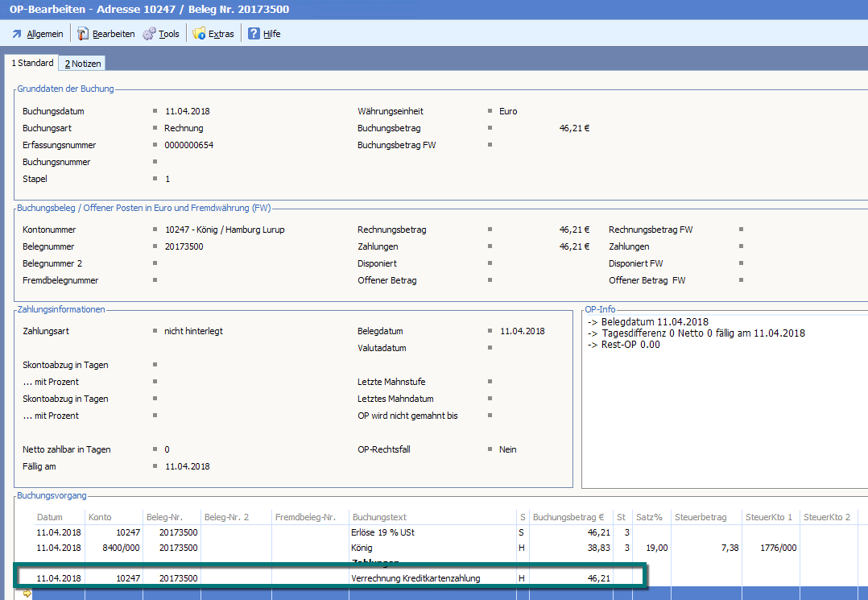Click the Buchungstext column header
This screenshot has height=600, width=868.
(379, 517)
